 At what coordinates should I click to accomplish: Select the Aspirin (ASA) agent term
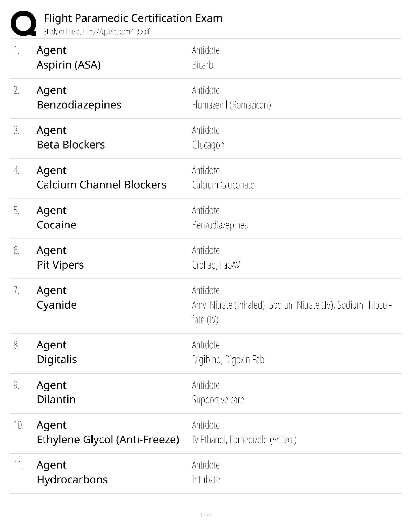point(68,65)
